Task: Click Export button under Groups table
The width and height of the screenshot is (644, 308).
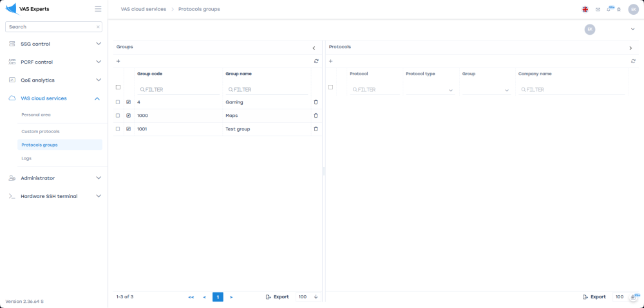Action: (x=277, y=297)
